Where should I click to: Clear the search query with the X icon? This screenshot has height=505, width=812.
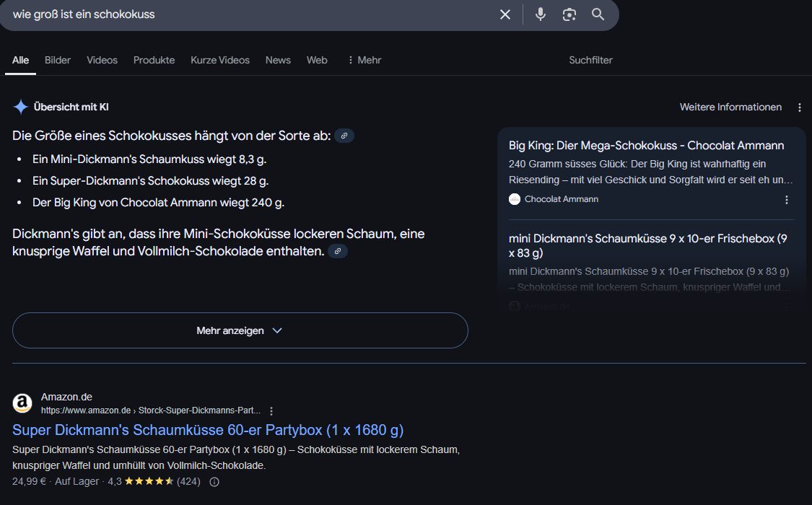click(505, 14)
